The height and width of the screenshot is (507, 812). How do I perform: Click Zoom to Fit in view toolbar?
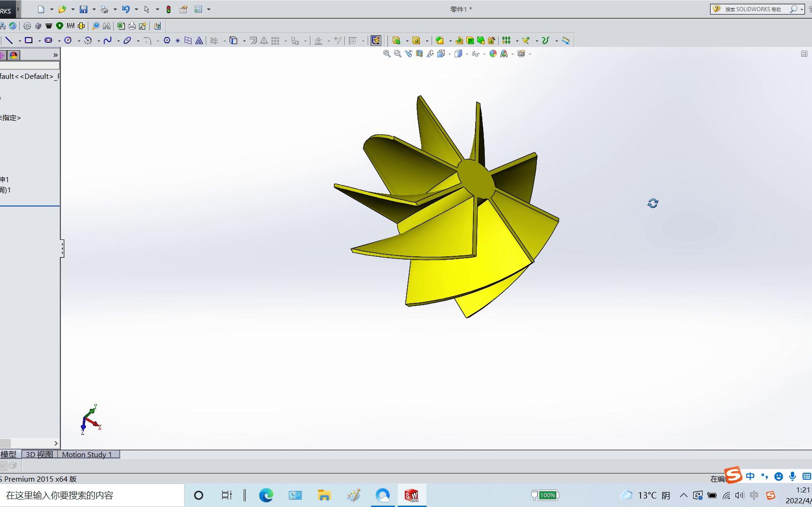(x=387, y=54)
